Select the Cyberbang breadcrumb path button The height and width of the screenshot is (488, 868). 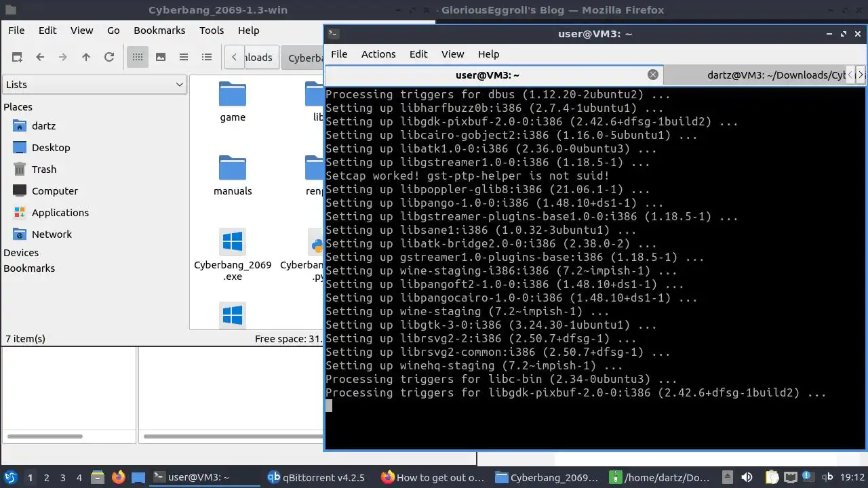[x=302, y=58]
